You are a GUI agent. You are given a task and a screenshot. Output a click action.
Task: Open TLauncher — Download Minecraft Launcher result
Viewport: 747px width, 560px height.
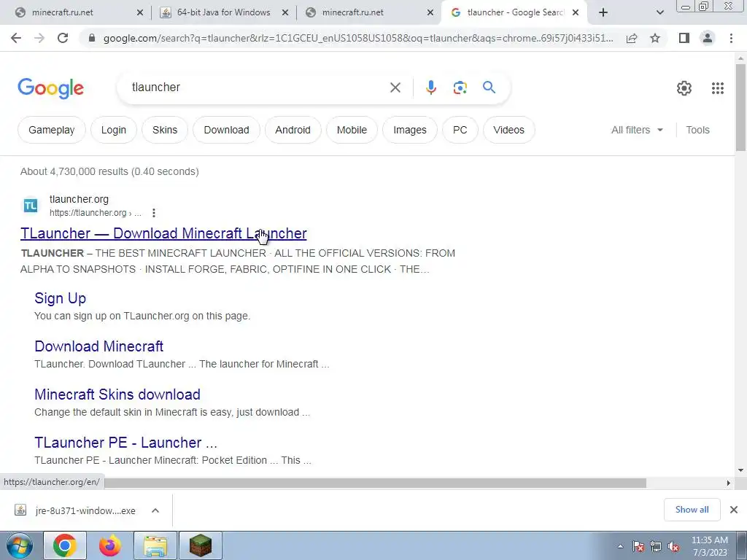(x=163, y=233)
